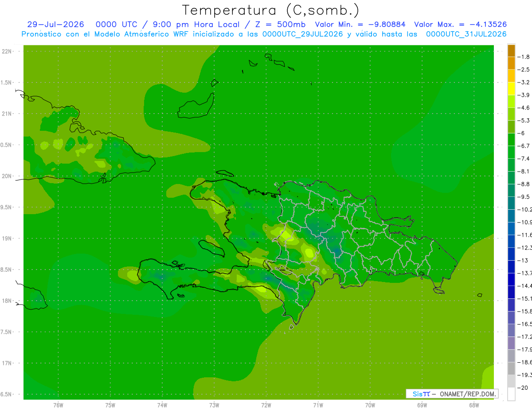Screen dimensions: 532x411
Task: Click the -8.1 value on the color legend
Action: click(524, 171)
